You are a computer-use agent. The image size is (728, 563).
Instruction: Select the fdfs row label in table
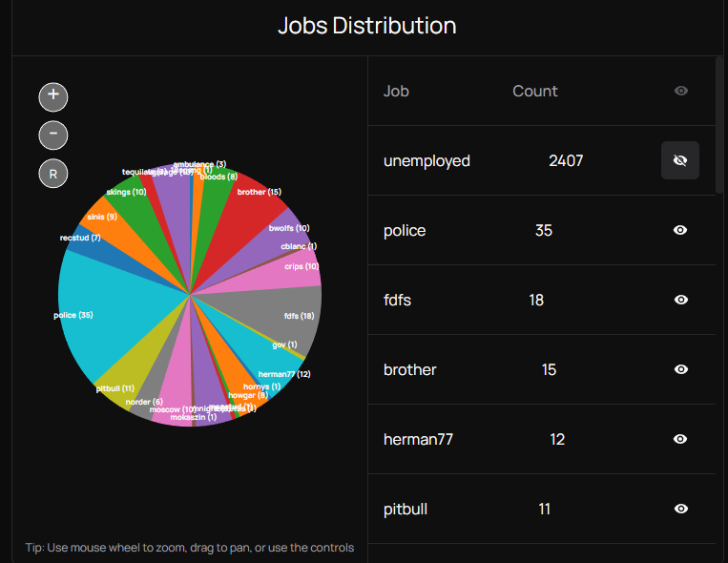398,300
